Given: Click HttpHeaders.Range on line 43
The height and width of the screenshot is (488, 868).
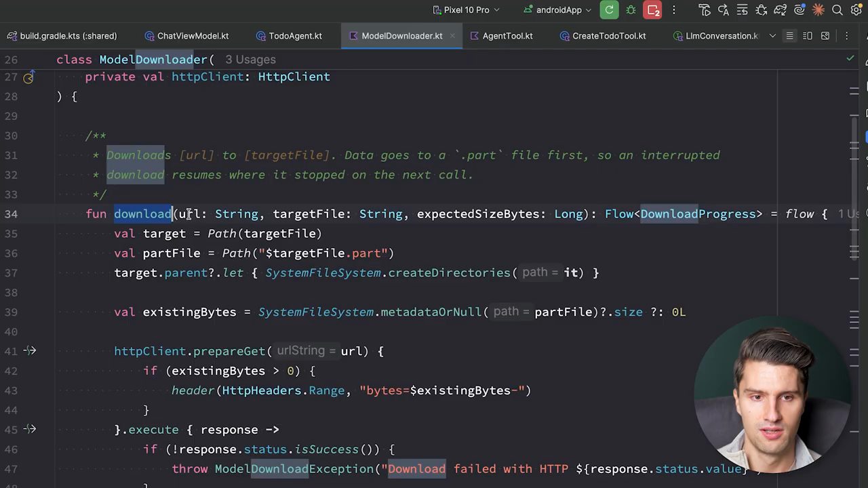Looking at the screenshot, I should click(x=283, y=390).
